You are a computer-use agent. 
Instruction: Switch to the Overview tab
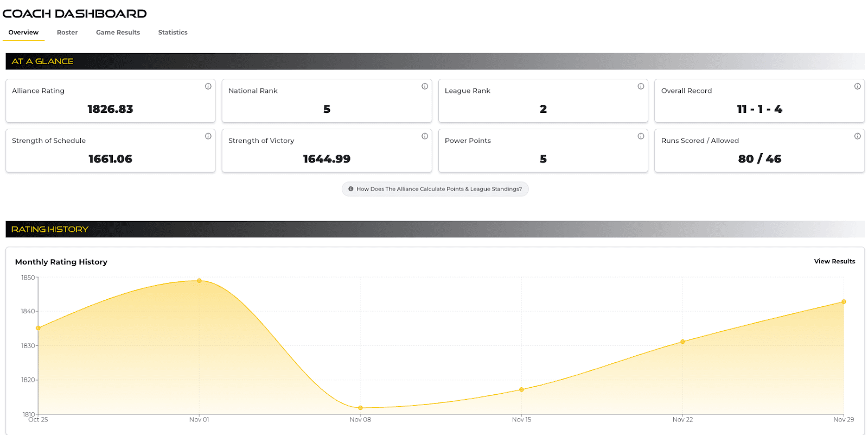pos(23,33)
